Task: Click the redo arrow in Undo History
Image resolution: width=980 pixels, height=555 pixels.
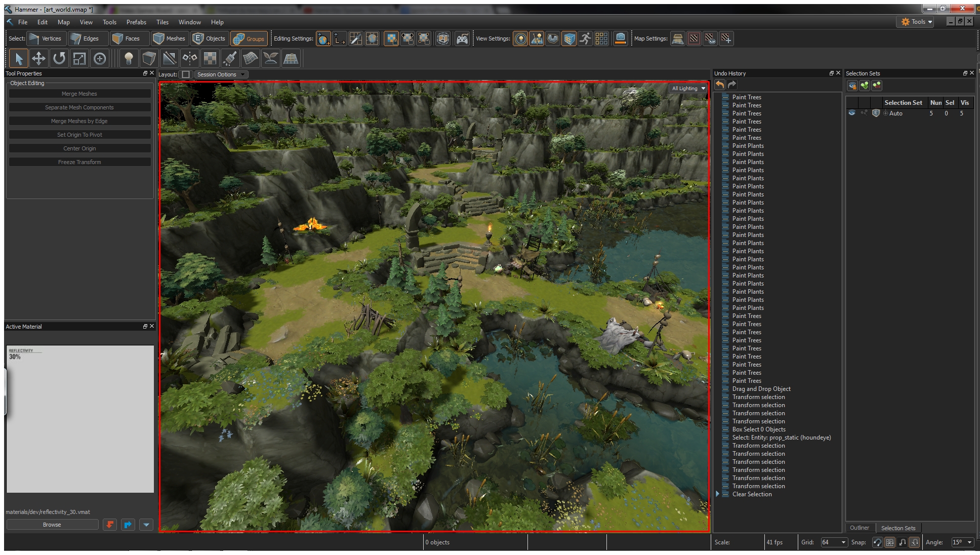Action: (x=732, y=85)
